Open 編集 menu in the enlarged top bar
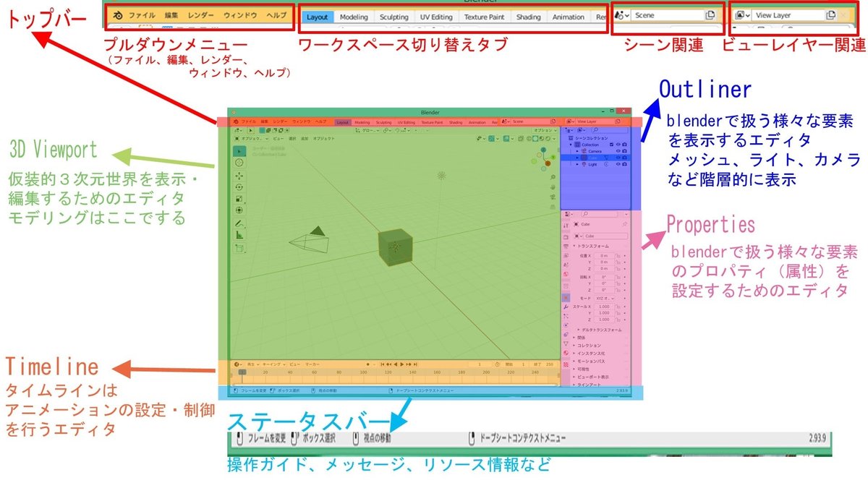The image size is (868, 488). point(171,15)
